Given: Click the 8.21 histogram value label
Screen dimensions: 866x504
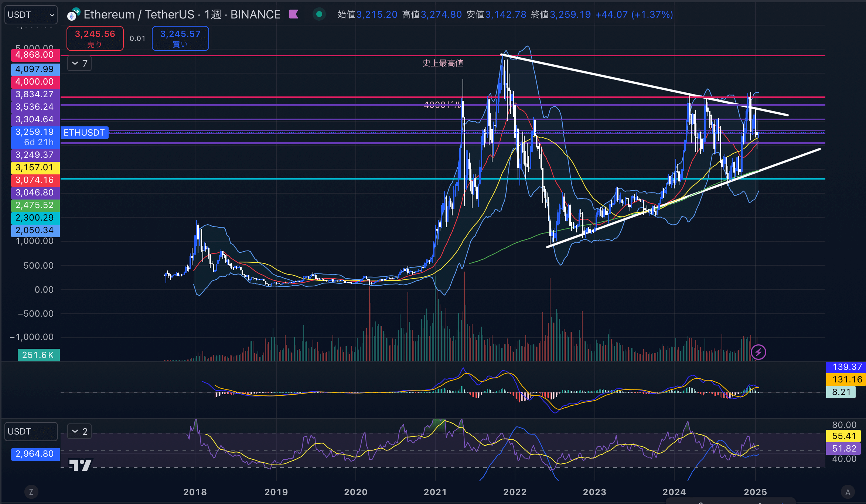Looking at the screenshot, I should tap(841, 392).
